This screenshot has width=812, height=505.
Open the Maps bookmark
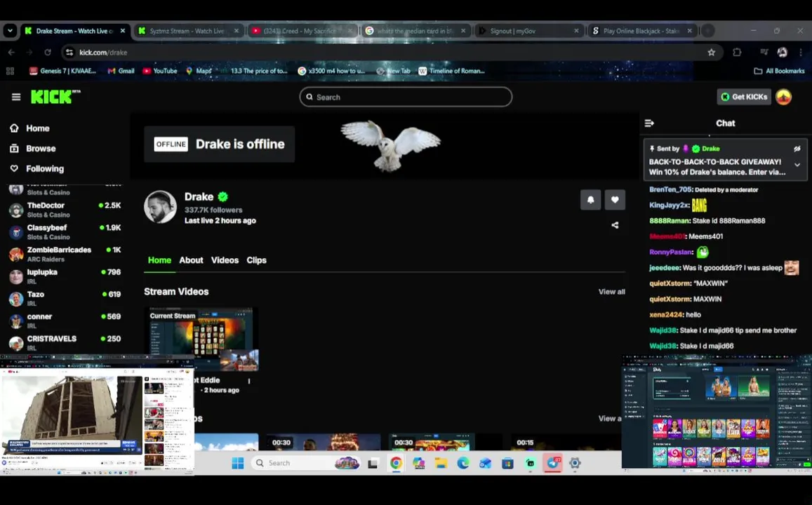199,71
